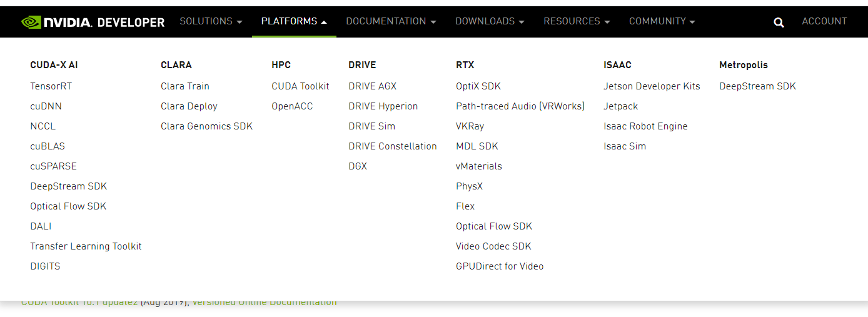Viewport: 868px width, 317px height.
Task: Collapse the Platforms dropdown menu
Action: (294, 21)
